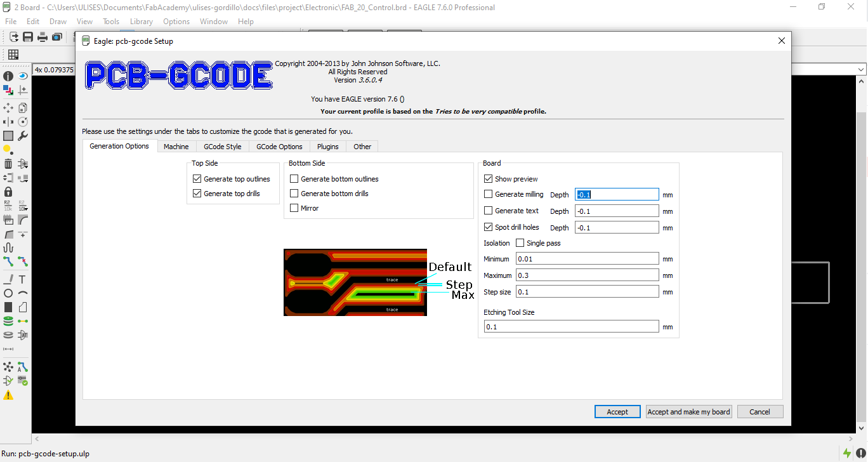Click the Accept button

pos(617,412)
